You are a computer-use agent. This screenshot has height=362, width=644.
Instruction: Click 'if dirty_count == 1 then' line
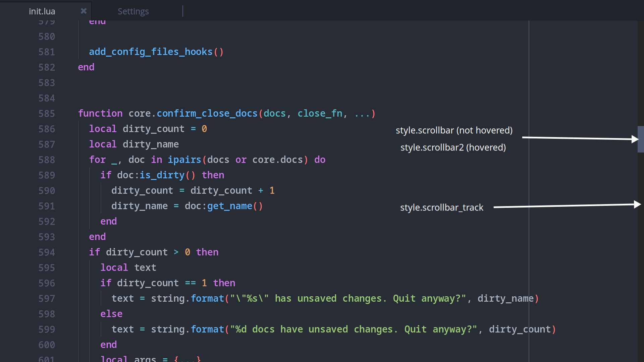pyautogui.click(x=168, y=283)
